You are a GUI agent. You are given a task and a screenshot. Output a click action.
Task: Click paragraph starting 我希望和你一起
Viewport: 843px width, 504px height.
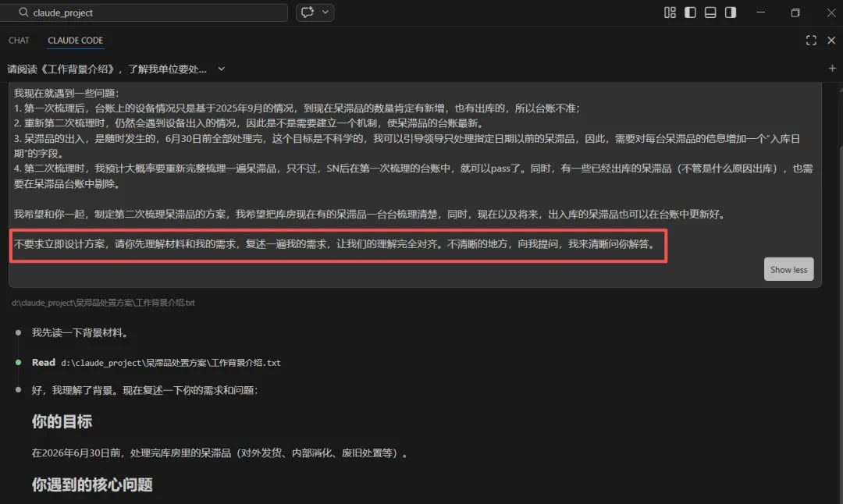[x=372, y=214]
